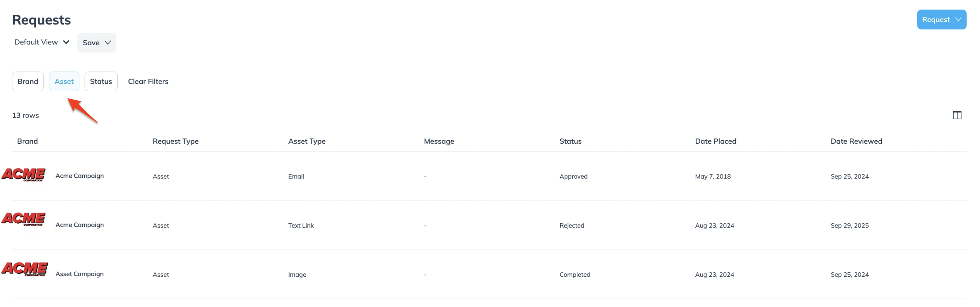Open the Default View dropdown

[42, 42]
